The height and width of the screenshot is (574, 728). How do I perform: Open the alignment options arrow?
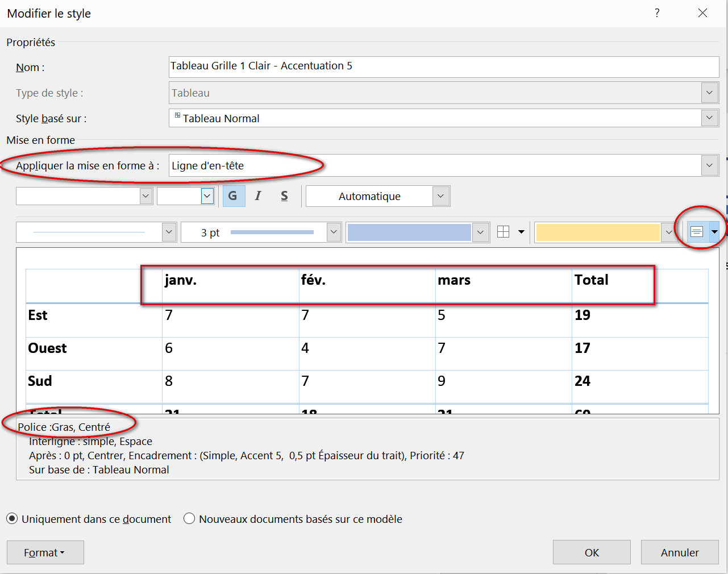714,232
